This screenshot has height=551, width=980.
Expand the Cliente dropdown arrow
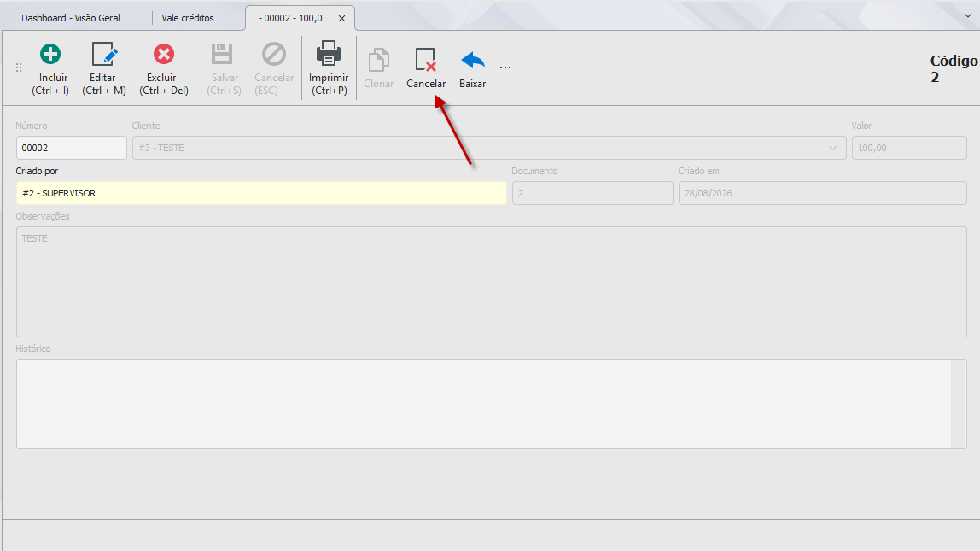(833, 149)
